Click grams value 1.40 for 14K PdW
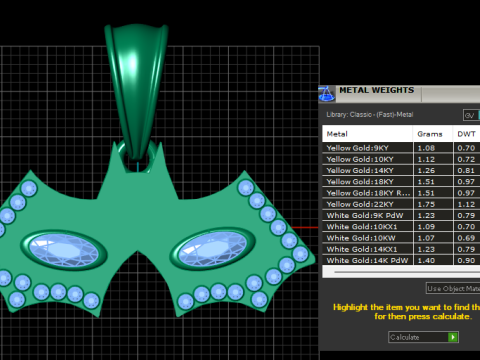The width and height of the screenshot is (480, 360). pos(426,260)
